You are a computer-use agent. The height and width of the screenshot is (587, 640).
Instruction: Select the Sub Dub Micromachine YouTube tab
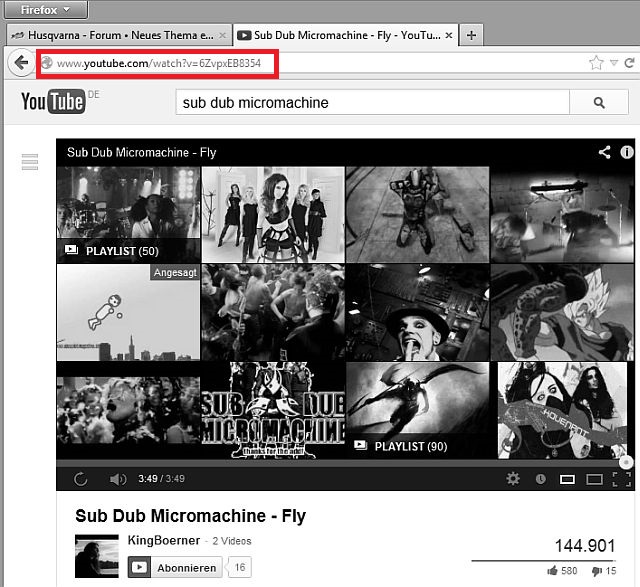346,36
